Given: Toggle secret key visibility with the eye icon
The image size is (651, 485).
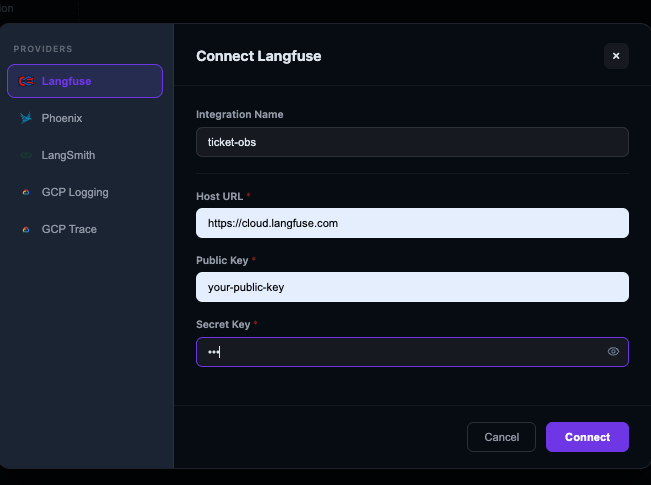Looking at the screenshot, I should [613, 352].
